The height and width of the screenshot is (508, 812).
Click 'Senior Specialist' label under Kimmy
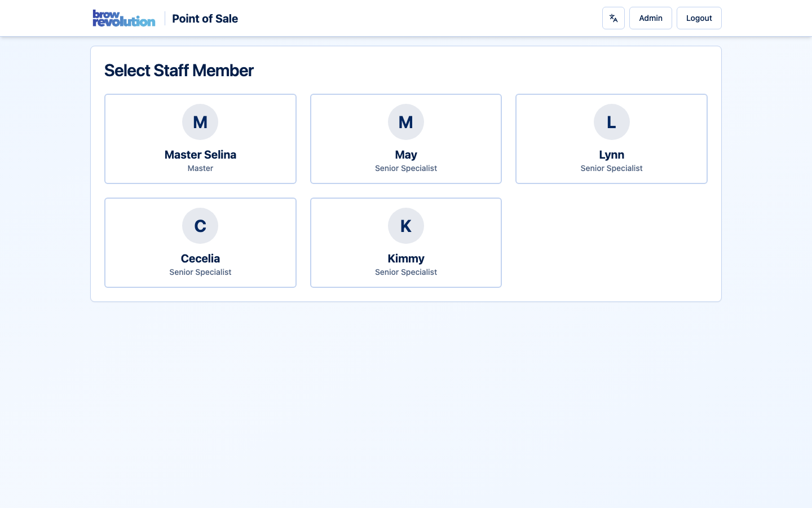(406, 272)
